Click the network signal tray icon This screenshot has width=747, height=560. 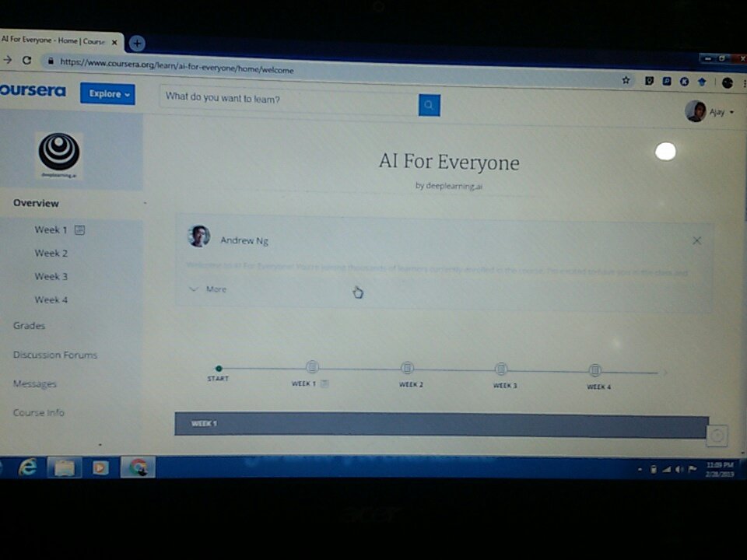(667, 470)
